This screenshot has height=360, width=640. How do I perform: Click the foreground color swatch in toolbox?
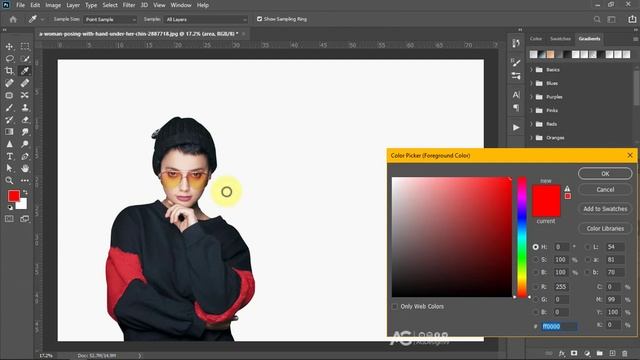(13, 196)
